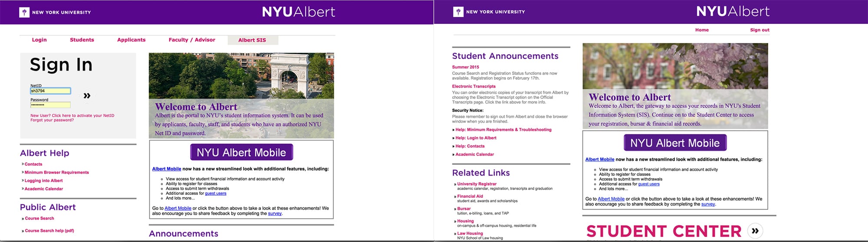The height and width of the screenshot is (242, 868).
Task: Click guest users link on right page
Action: pos(649,184)
